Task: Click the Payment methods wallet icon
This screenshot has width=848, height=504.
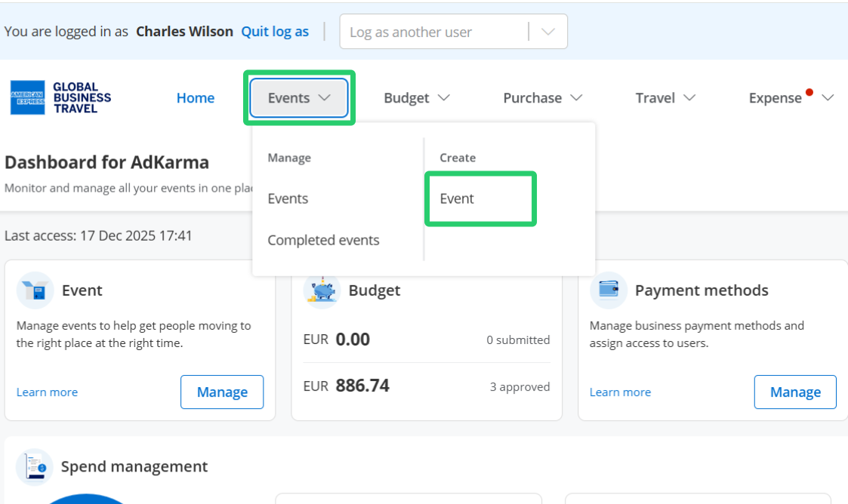Action: click(609, 290)
